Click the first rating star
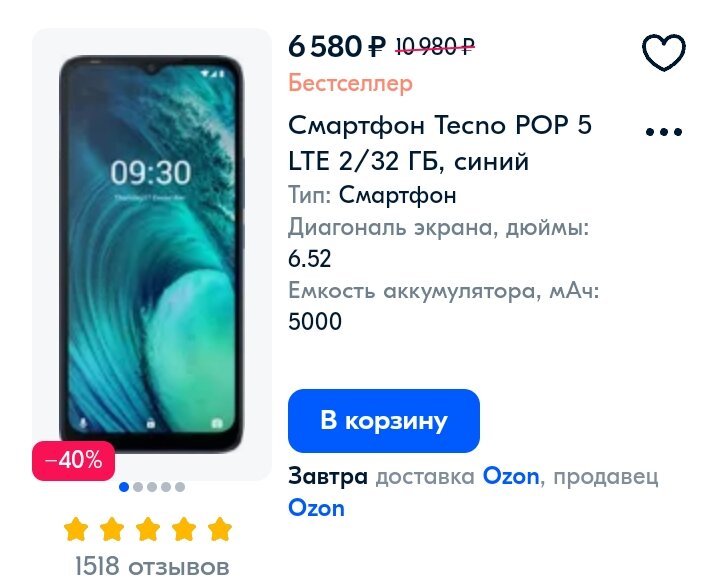 (76, 529)
